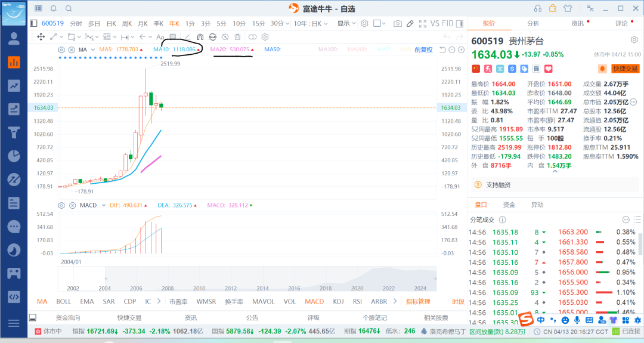Open the pie chart portfolio sidebar icon
The height and width of the screenshot is (343, 644).
[x=14, y=156]
